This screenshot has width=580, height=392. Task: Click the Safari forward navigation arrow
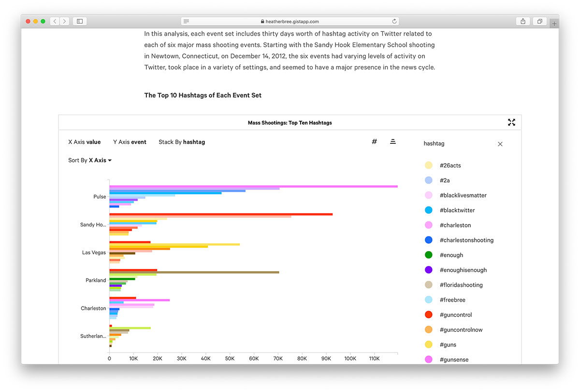(65, 21)
